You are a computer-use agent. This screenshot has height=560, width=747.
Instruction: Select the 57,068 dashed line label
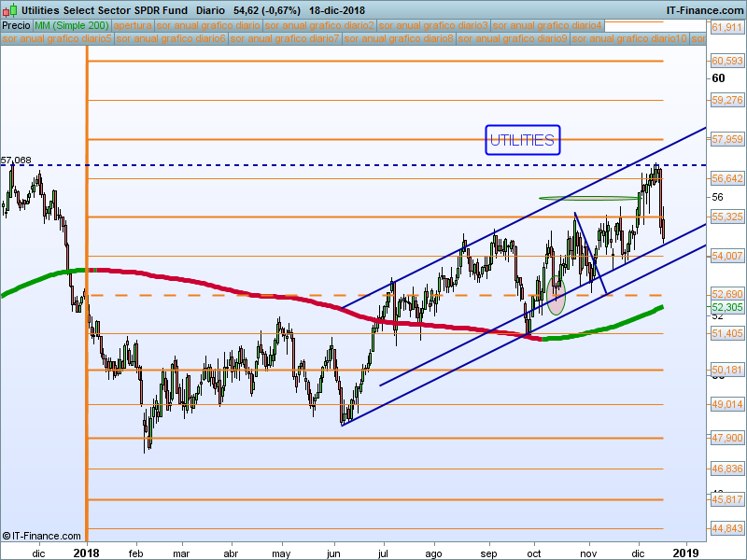point(17,161)
